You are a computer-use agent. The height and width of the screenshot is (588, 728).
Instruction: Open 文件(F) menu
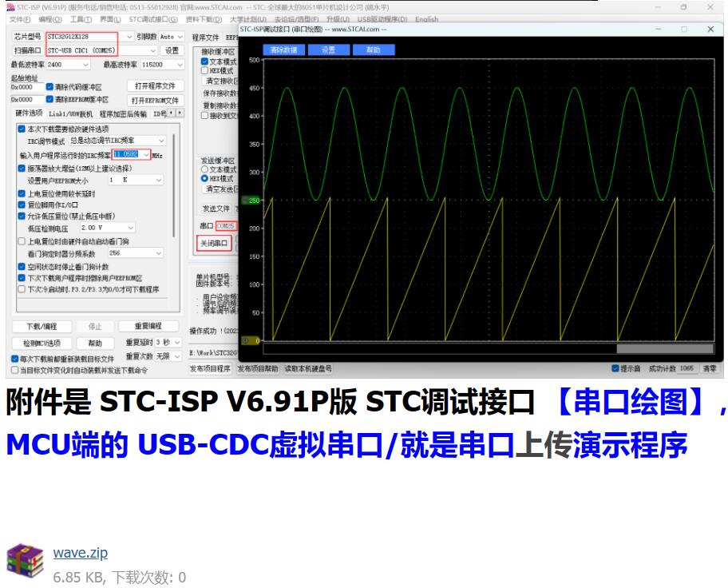click(x=20, y=19)
